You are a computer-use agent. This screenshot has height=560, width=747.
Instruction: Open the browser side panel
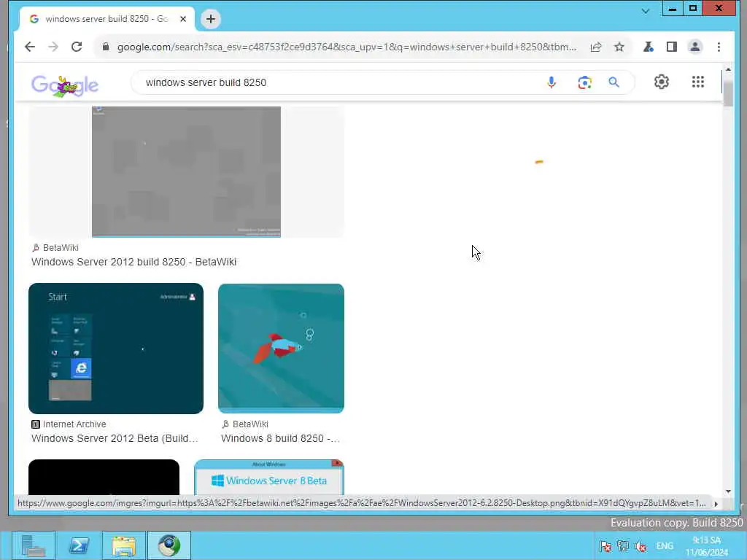point(672,47)
